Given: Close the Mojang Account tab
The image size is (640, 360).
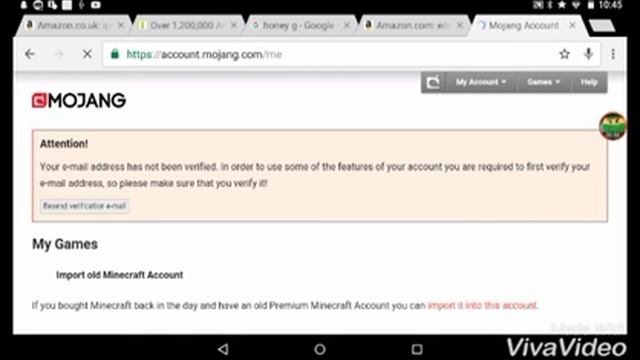Looking at the screenshot, I should coord(572,25).
